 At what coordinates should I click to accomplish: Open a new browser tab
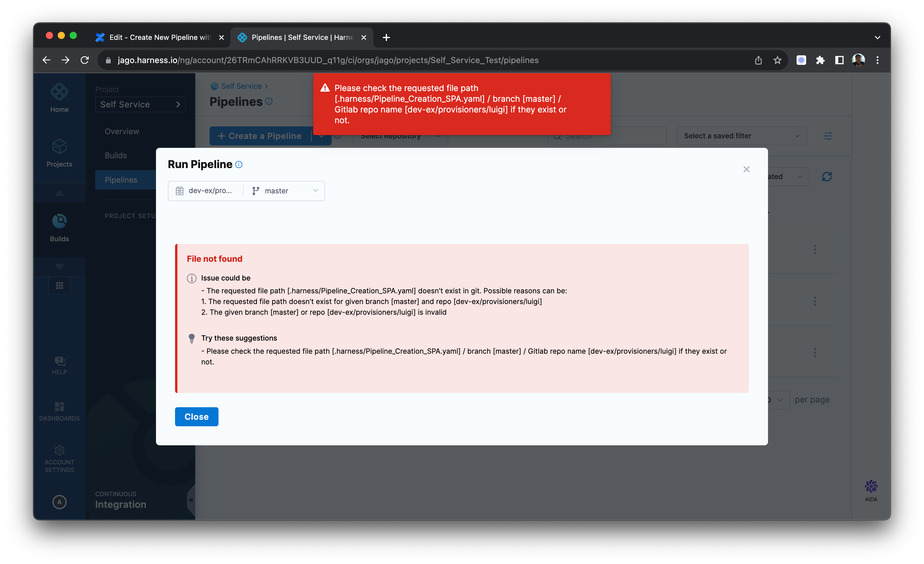386,37
